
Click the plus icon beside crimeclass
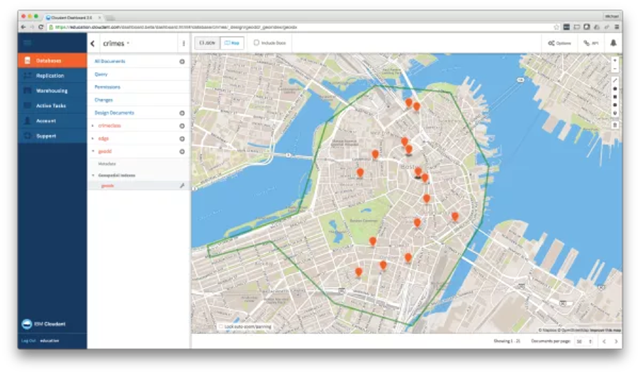tap(182, 126)
